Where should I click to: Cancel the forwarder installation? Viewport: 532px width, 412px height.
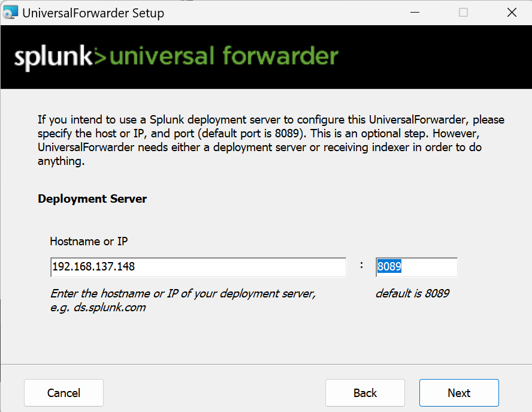point(64,393)
